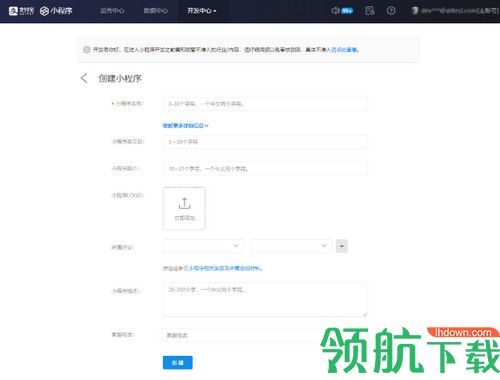Go back using the left arrow

pyautogui.click(x=84, y=78)
